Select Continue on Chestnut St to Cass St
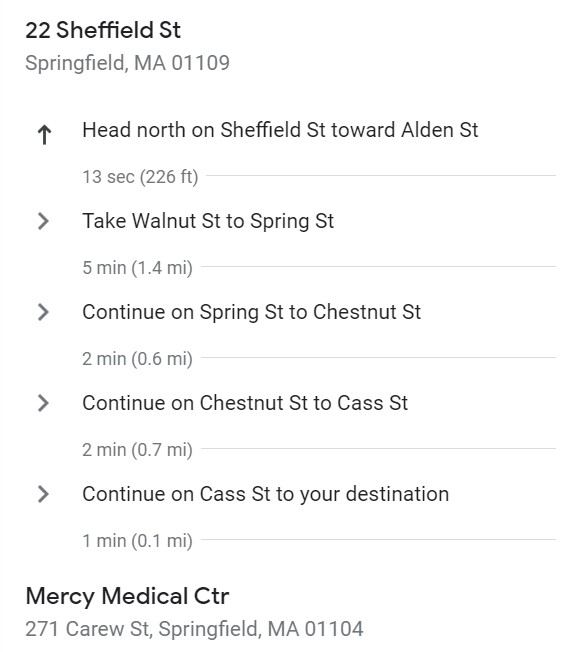 point(245,403)
